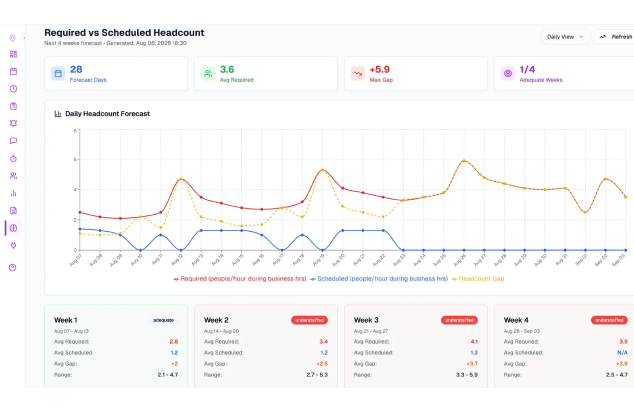The image size is (634, 410).
Task: Click Week 2 Avg Gap +2.6 value
Action: (x=321, y=364)
